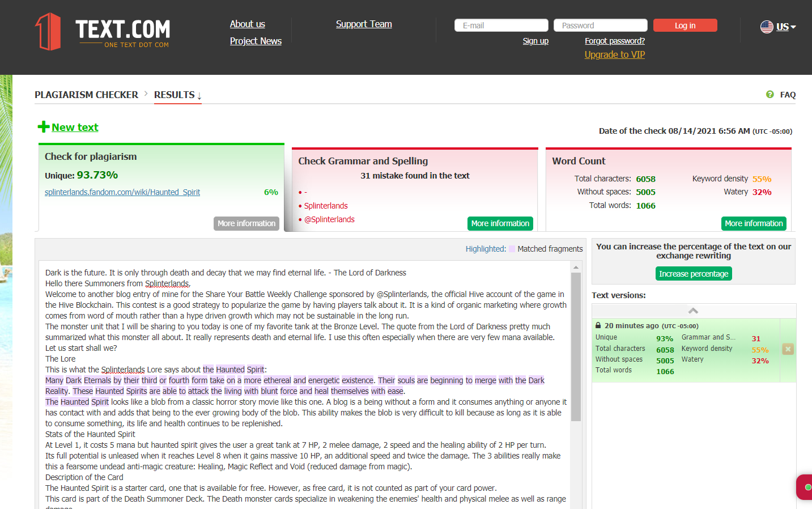The image size is (812, 509).
Task: Open the FAQ question mark icon
Action: tap(770, 95)
